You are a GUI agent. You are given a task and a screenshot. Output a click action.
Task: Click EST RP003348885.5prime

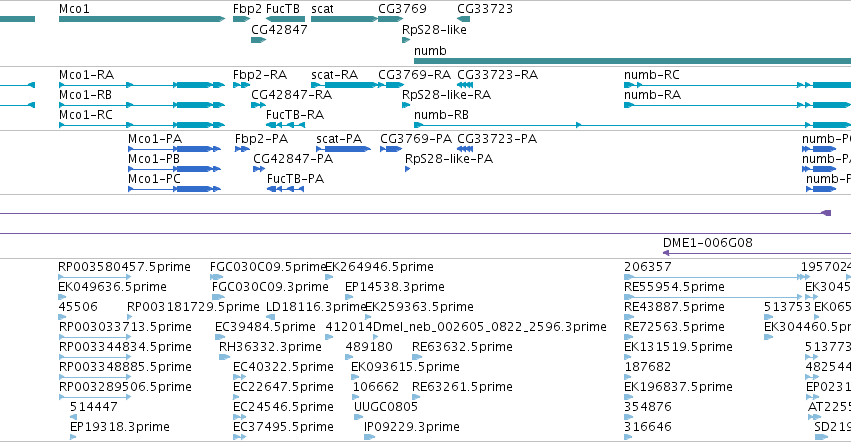[x=95, y=377]
